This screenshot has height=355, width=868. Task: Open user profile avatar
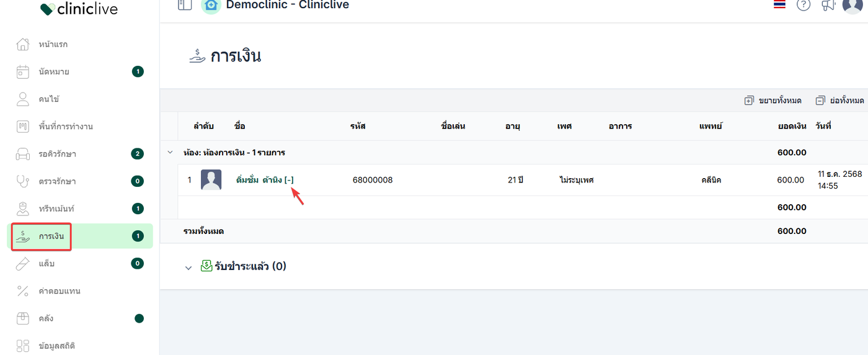click(852, 5)
